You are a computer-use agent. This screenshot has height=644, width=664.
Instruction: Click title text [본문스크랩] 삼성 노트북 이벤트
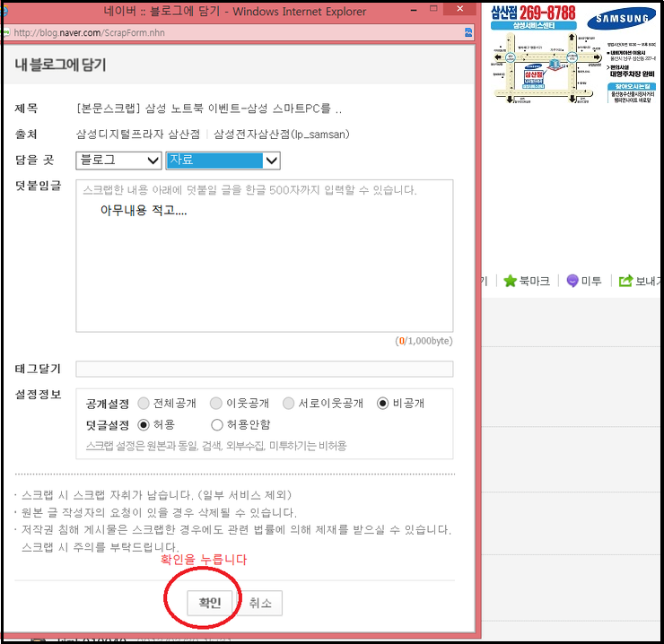pyautogui.click(x=172, y=109)
